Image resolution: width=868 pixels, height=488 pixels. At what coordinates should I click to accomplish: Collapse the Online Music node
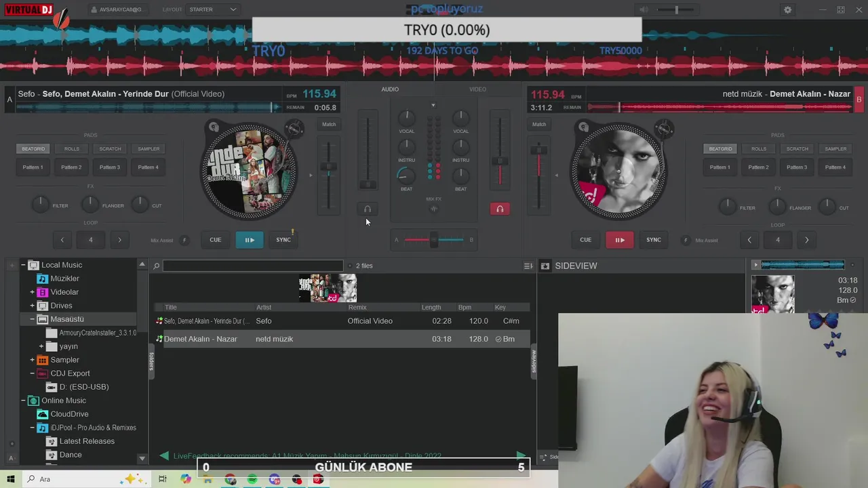tap(23, 401)
